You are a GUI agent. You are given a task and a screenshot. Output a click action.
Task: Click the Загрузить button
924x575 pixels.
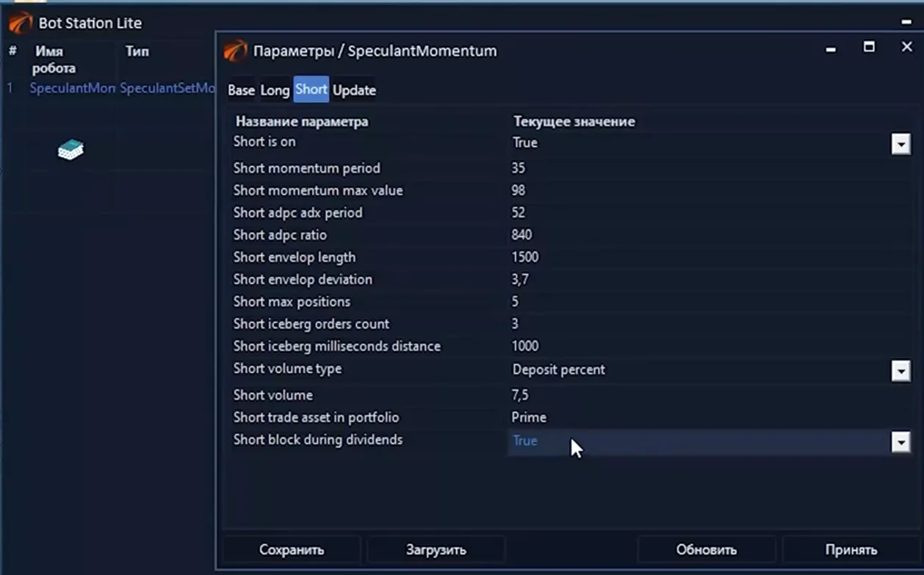pyautogui.click(x=436, y=549)
